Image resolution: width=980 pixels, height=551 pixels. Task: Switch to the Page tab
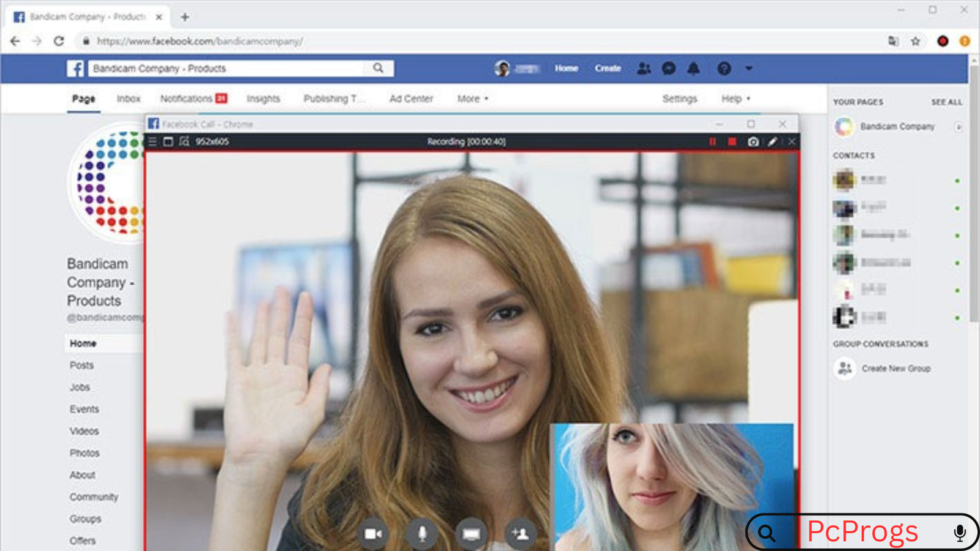pyautogui.click(x=84, y=99)
